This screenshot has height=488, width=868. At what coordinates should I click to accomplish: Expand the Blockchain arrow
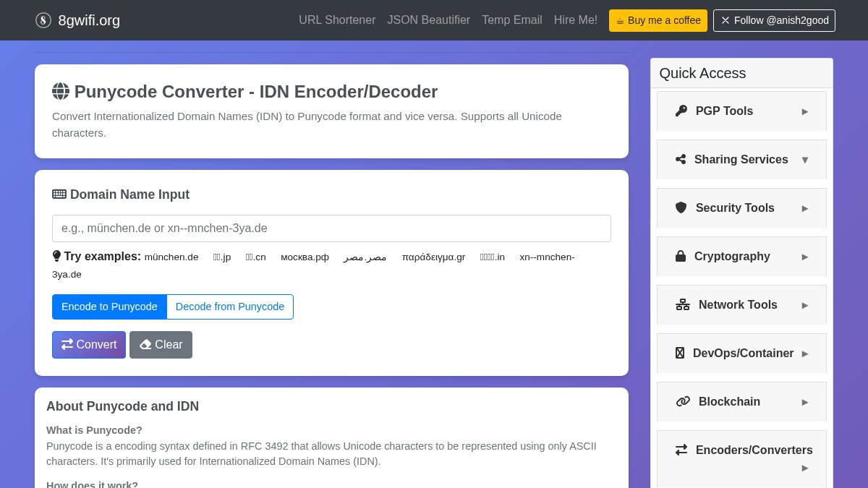(805, 402)
